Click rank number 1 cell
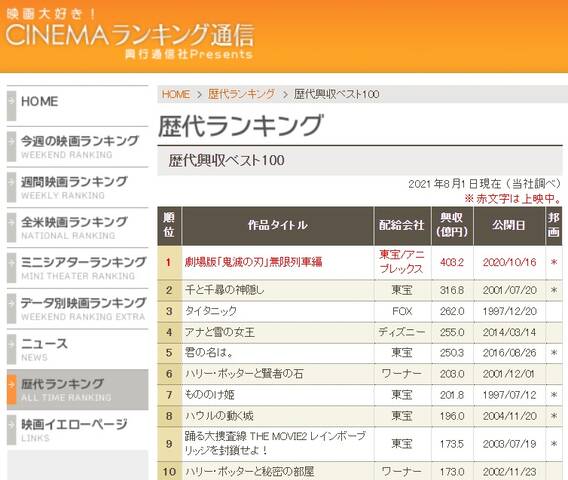Image resolution: width=568 pixels, height=480 pixels. pyautogui.click(x=169, y=262)
